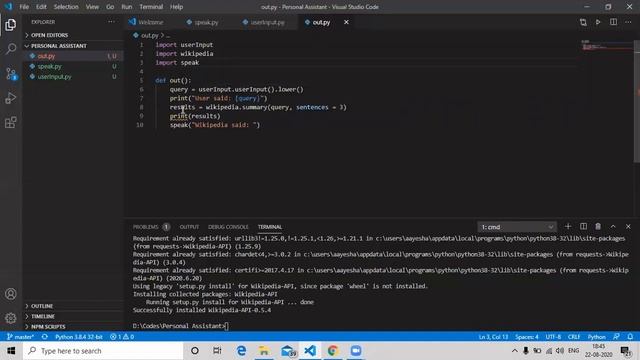The height and width of the screenshot is (360, 640).
Task: Maximize the panel with up chevron
Action: coord(613,227)
